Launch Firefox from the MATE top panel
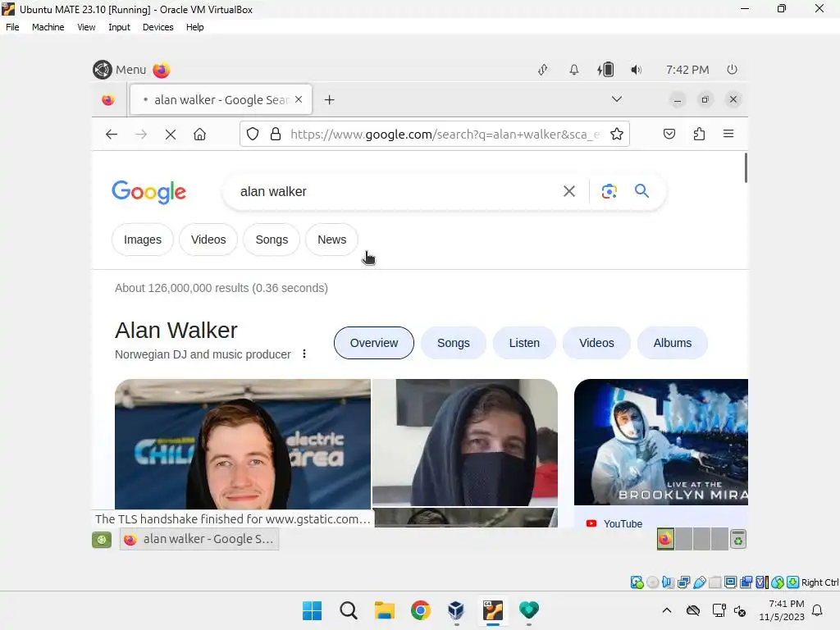This screenshot has height=630, width=840. (162, 70)
